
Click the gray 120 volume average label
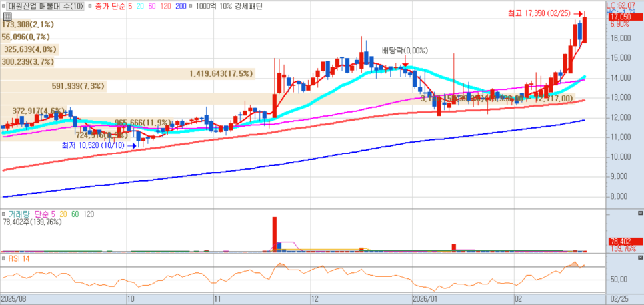pyautogui.click(x=88, y=214)
